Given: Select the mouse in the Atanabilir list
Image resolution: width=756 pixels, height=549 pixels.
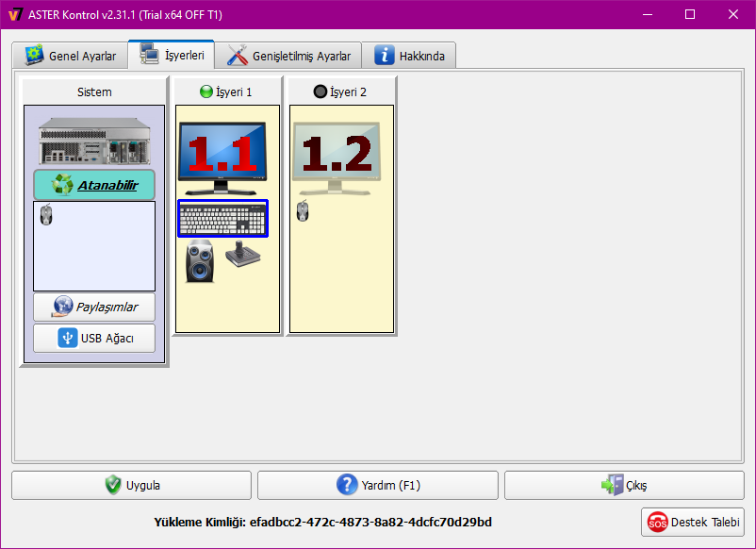Looking at the screenshot, I should click(x=46, y=215).
